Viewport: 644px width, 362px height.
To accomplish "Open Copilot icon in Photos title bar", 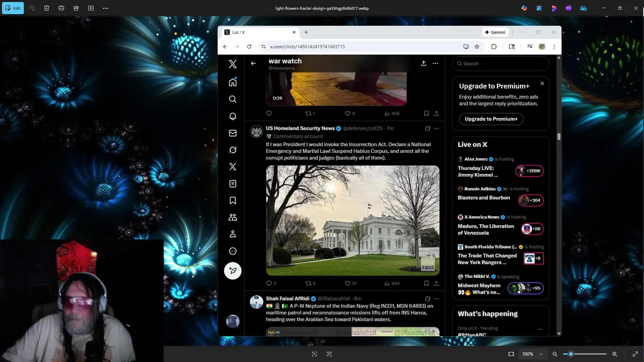I will pyautogui.click(x=524, y=8).
